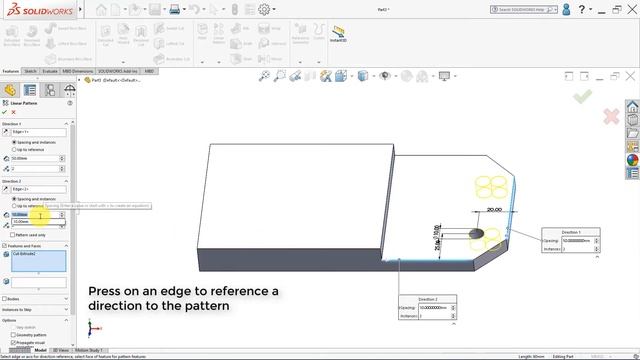Click the Search SOLIDWORKS Help box
The width and height of the screenshot is (640, 360).
click(x=524, y=9)
